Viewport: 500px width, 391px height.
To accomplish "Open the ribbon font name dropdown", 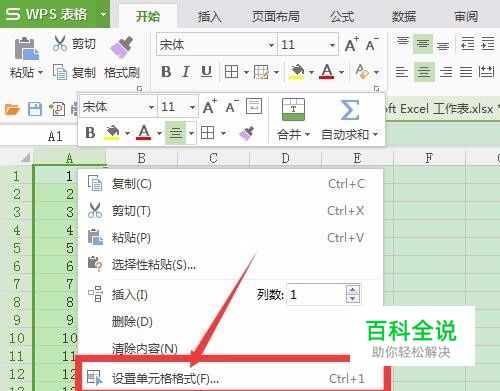I will tap(271, 45).
